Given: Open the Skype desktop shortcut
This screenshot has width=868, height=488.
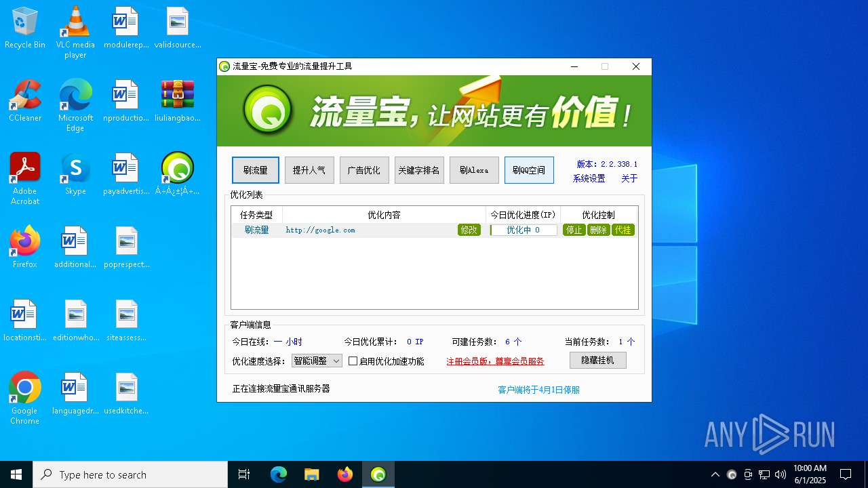Looking at the screenshot, I should [x=75, y=174].
